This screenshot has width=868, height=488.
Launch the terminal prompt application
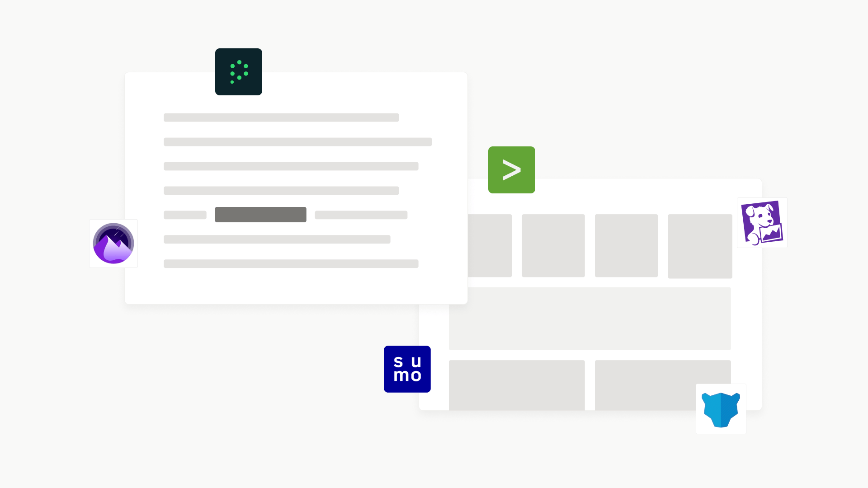click(x=511, y=170)
